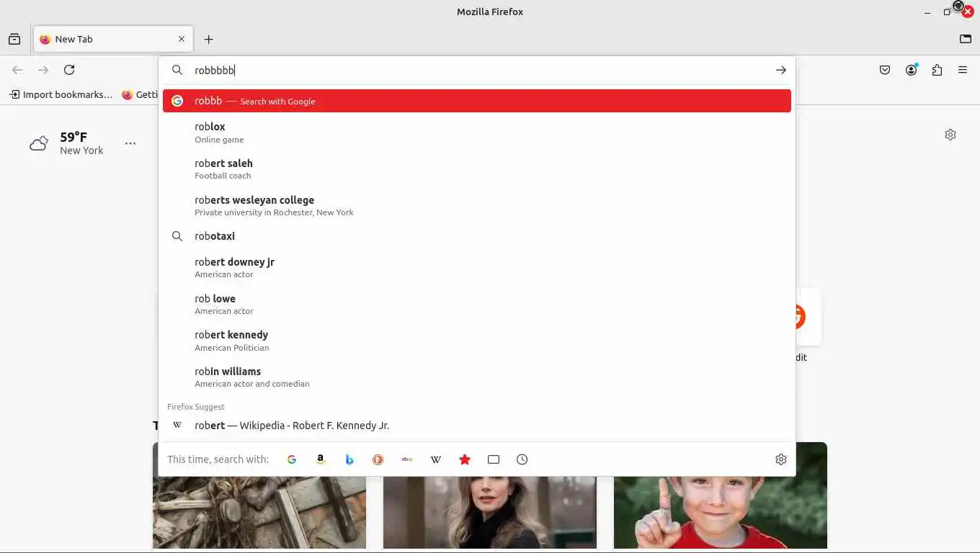
Task: Search this time with Amazon icon
Action: (x=321, y=459)
